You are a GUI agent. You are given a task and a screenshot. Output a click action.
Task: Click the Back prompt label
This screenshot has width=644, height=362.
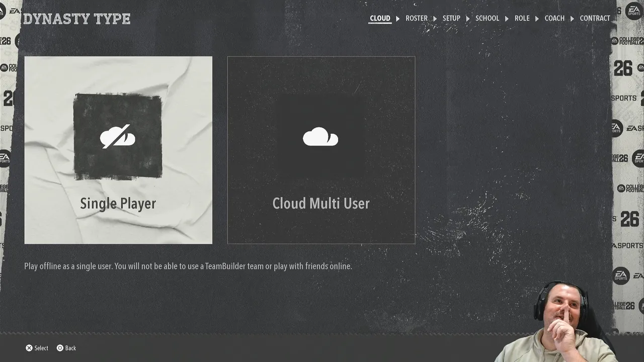pyautogui.click(x=70, y=348)
